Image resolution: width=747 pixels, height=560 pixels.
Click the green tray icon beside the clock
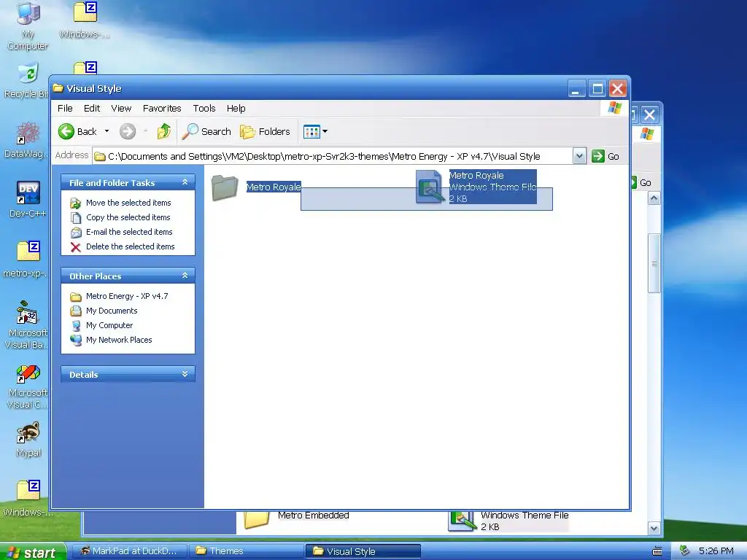point(684,551)
